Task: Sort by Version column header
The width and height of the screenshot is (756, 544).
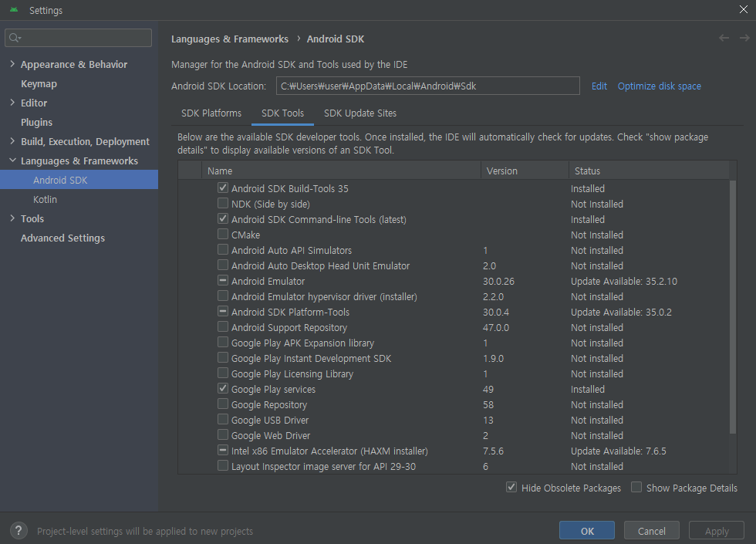Action: (x=525, y=171)
